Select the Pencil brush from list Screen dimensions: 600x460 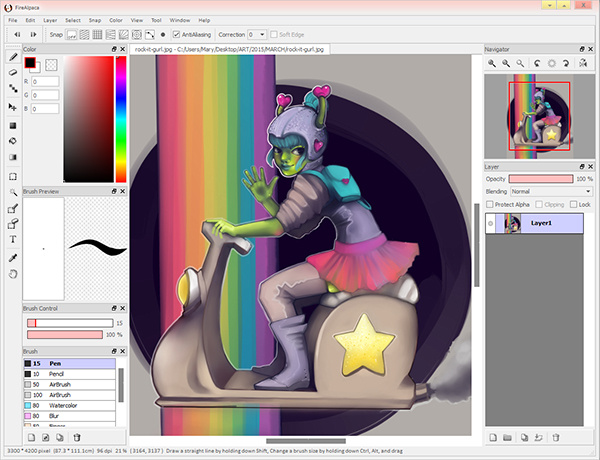69,374
